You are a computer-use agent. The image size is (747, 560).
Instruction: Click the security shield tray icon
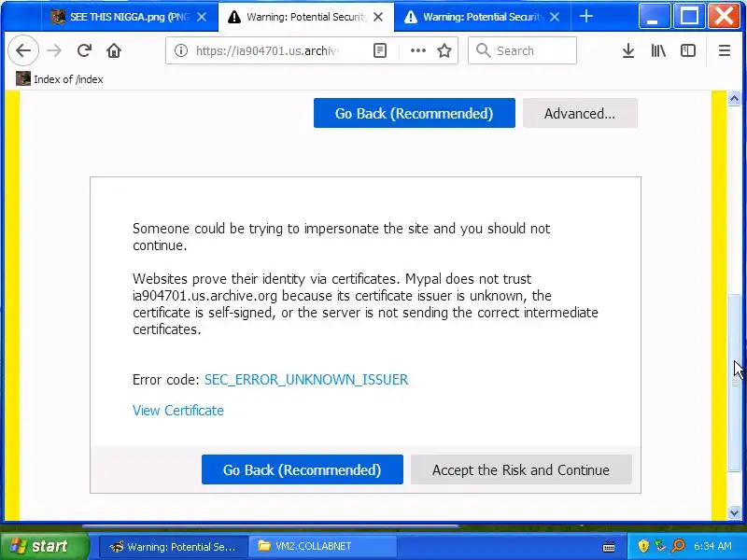point(643,546)
